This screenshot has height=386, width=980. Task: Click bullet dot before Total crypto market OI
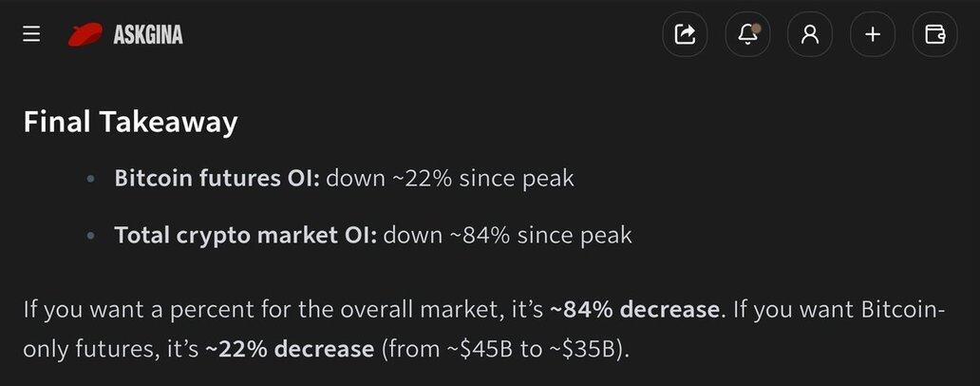point(90,235)
